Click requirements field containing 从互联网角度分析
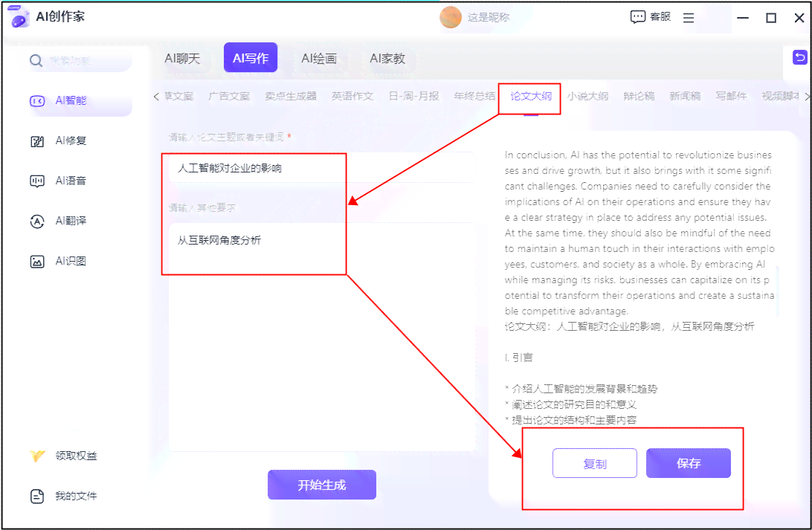The image size is (812, 530). tap(321, 337)
